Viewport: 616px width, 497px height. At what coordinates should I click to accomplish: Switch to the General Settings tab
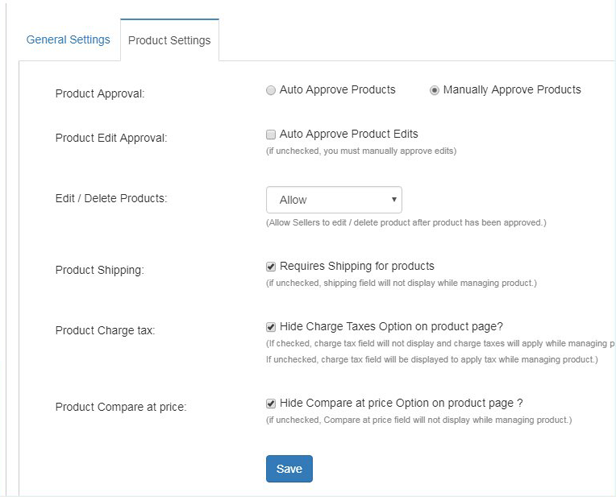pyautogui.click(x=68, y=40)
